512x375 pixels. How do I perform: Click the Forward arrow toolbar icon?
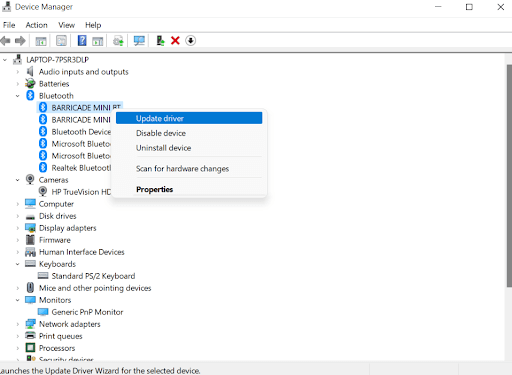click(20, 41)
